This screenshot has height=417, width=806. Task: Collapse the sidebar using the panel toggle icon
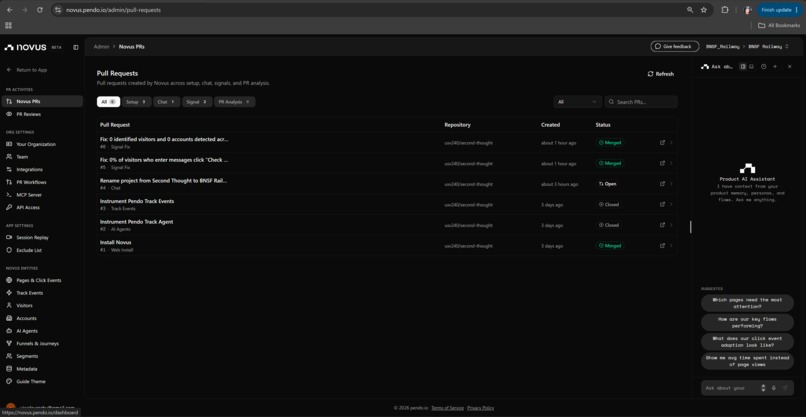point(76,47)
